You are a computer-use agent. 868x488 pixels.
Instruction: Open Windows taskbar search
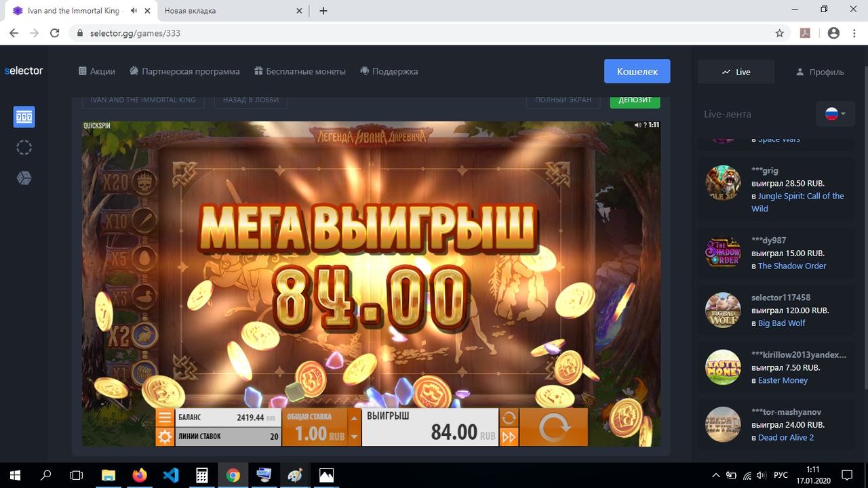pyautogui.click(x=46, y=475)
